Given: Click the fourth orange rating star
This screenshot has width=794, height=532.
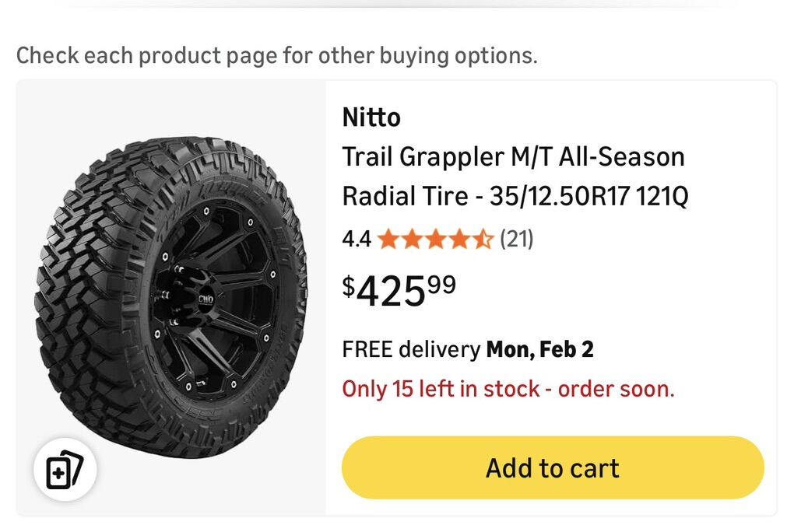Looking at the screenshot, I should click(459, 240).
